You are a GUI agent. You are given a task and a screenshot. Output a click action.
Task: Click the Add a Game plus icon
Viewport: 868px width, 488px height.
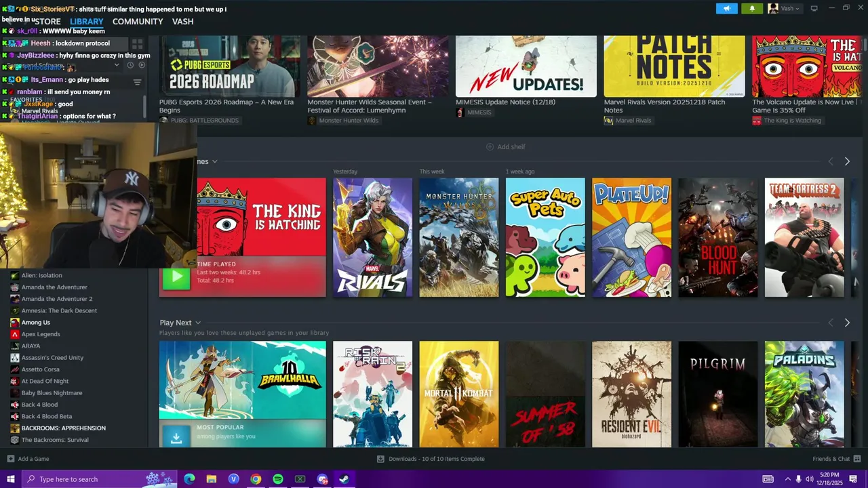point(10,459)
